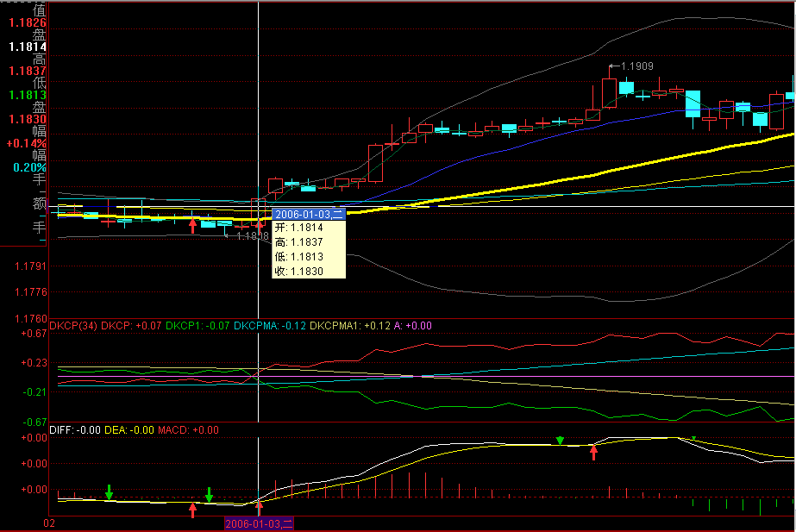
Task: Click the green DKCP1: -0.07 value
Action: click(197, 325)
